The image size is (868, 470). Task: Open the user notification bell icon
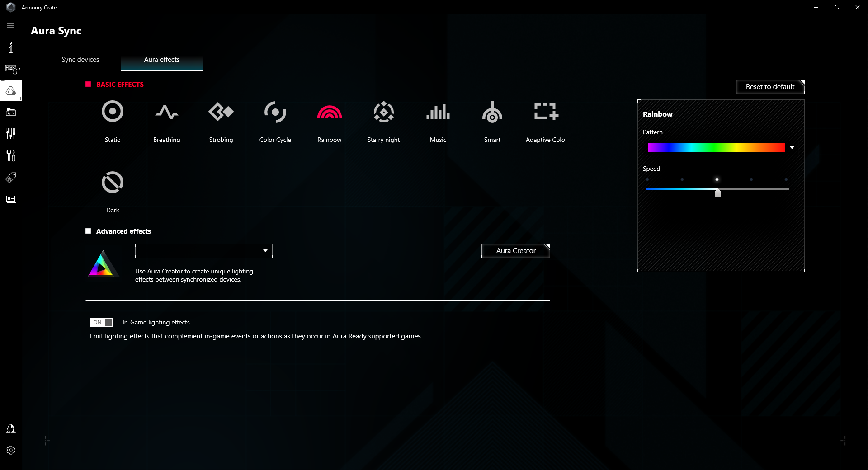(x=11, y=428)
